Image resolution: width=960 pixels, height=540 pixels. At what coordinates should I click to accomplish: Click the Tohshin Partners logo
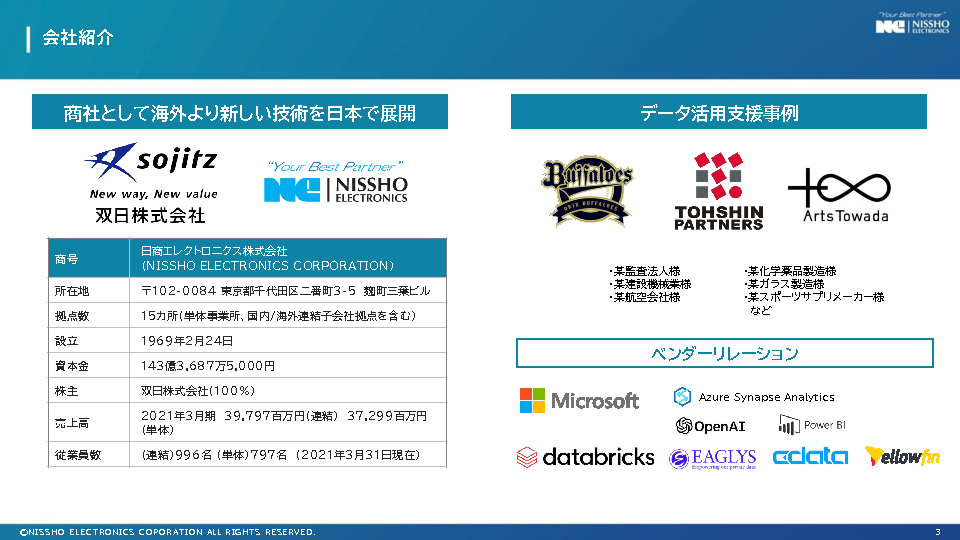(x=718, y=190)
